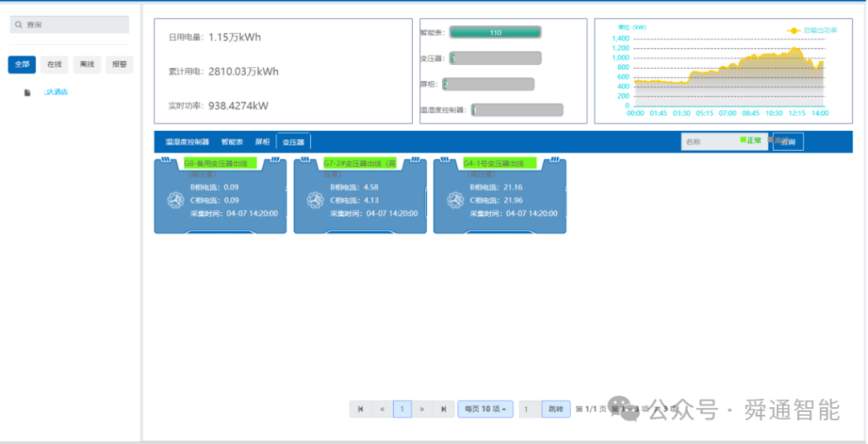Go to last page with pagination icon
The height and width of the screenshot is (444, 868).
click(444, 409)
